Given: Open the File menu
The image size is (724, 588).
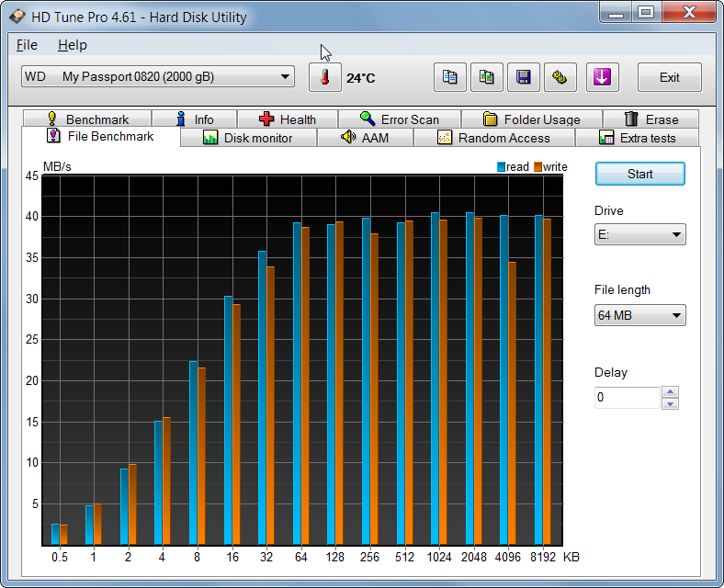Looking at the screenshot, I should point(27,45).
